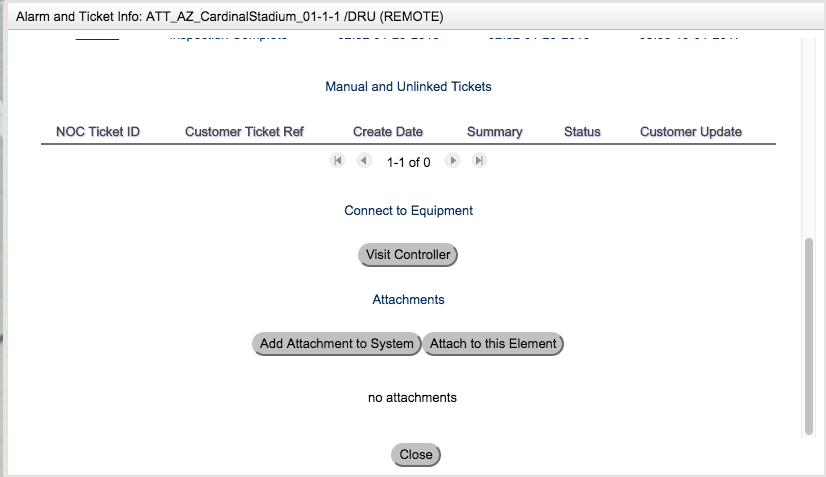Go to first page of tickets
This screenshot has height=477, width=826.
tap(337, 161)
